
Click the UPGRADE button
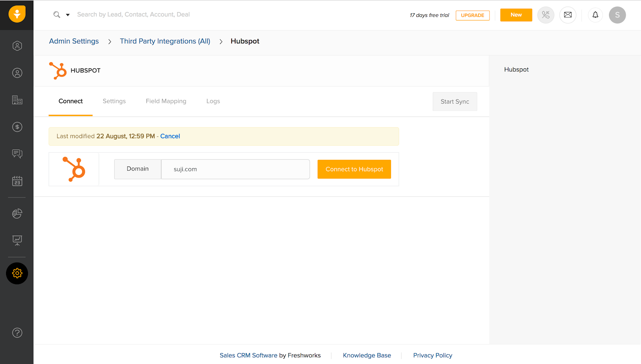pyautogui.click(x=473, y=15)
